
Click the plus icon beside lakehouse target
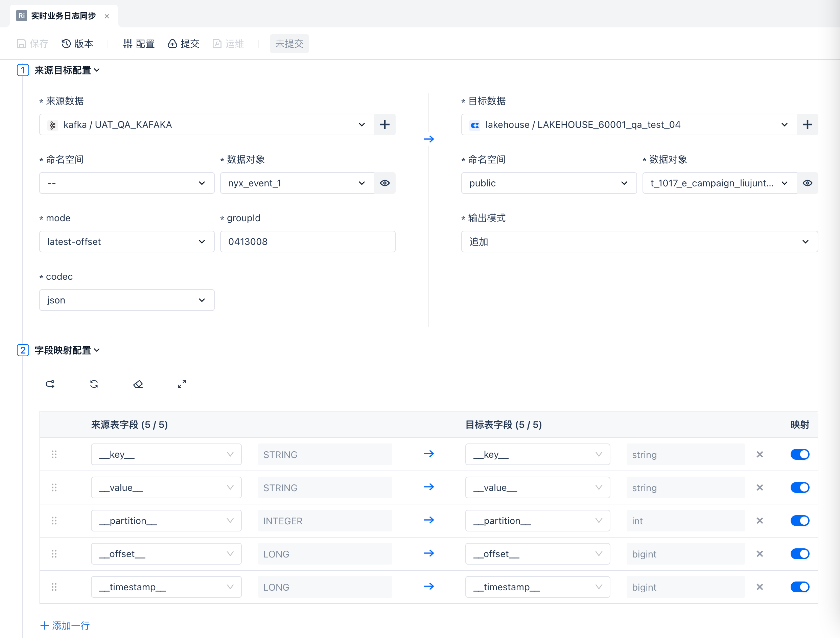(807, 124)
